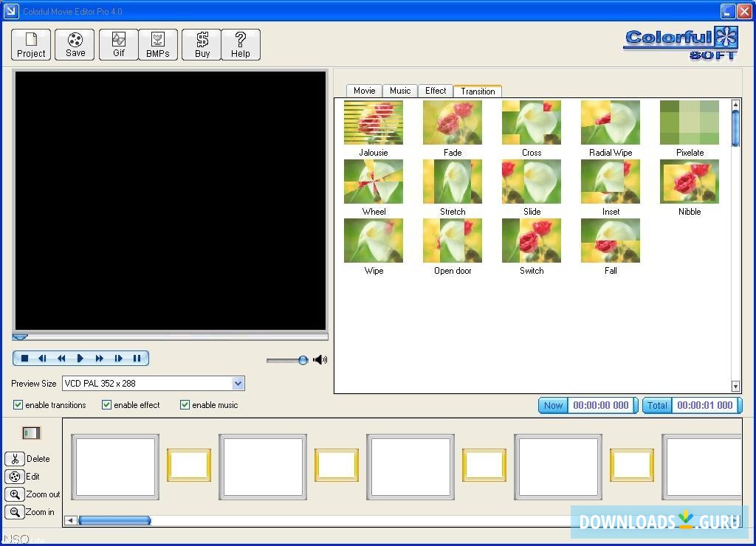Disable enable music option
This screenshot has width=756, height=546.
point(185,404)
